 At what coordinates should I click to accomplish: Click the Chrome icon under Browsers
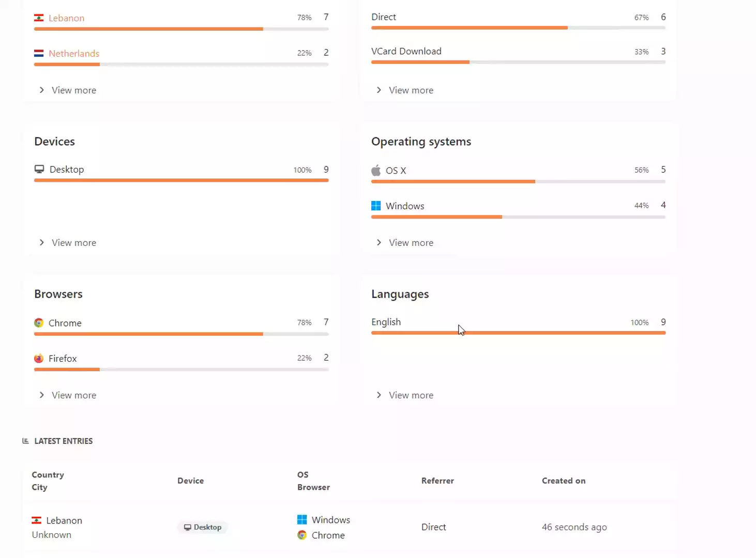tap(39, 323)
